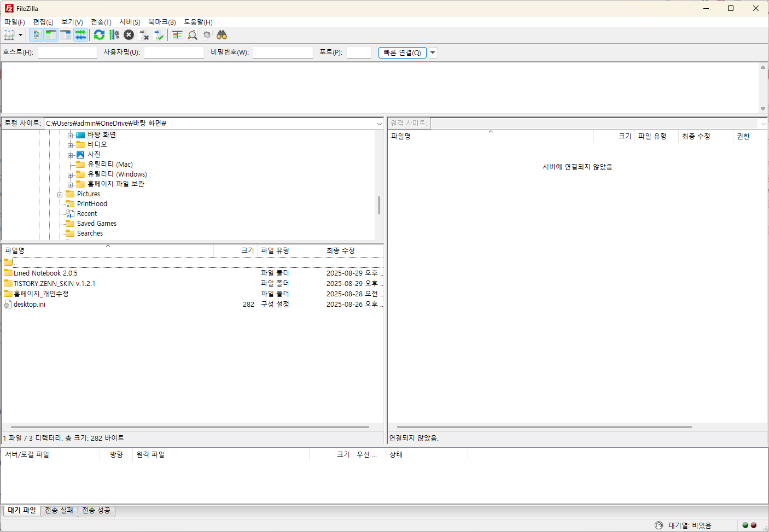Expand the Pictures folder tree node
This screenshot has height=532, width=769.
click(x=60, y=195)
